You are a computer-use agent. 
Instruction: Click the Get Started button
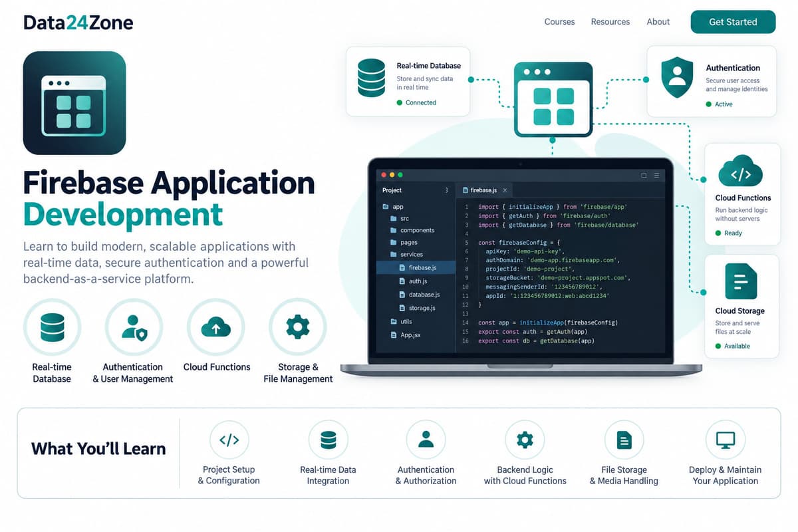coord(733,22)
